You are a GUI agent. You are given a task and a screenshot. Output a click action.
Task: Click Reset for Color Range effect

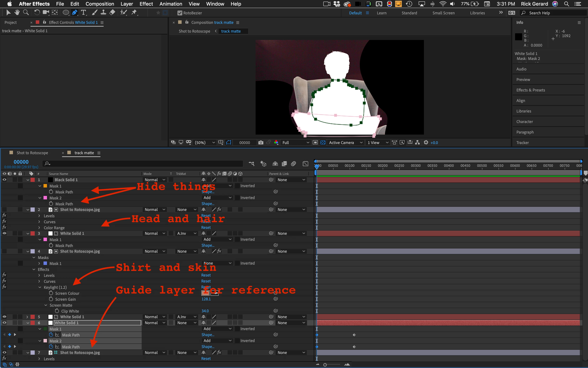click(206, 228)
